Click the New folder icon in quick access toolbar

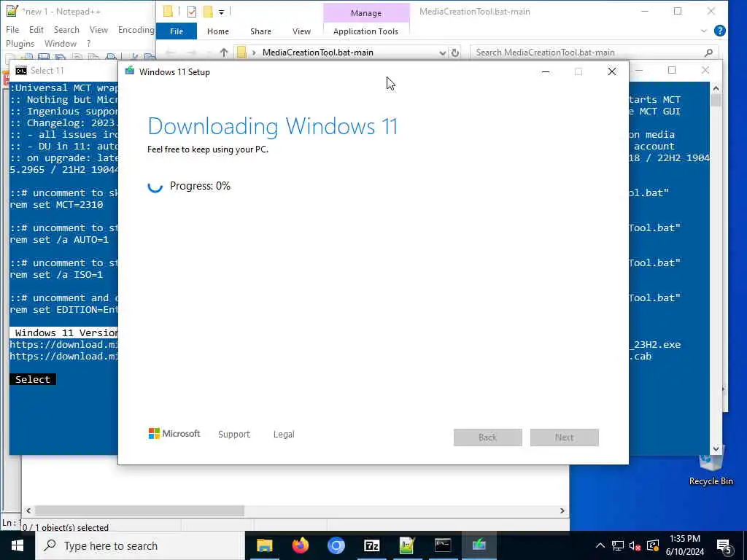pyautogui.click(x=208, y=12)
